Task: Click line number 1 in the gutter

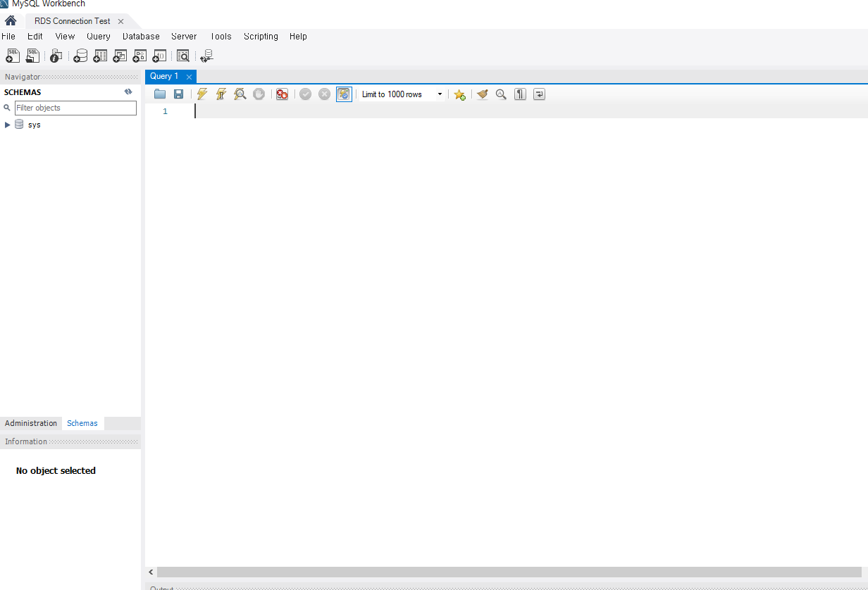Action: pyautogui.click(x=165, y=111)
